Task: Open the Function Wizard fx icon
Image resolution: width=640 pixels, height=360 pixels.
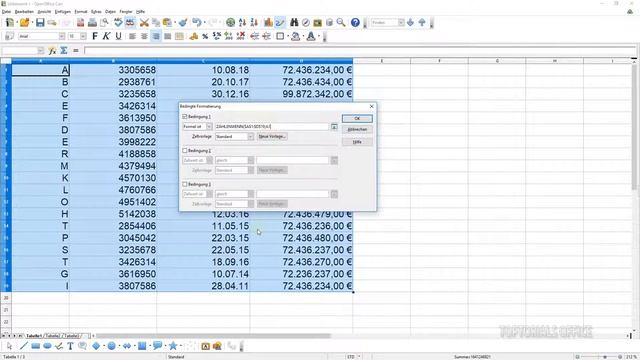Action: pos(52,51)
